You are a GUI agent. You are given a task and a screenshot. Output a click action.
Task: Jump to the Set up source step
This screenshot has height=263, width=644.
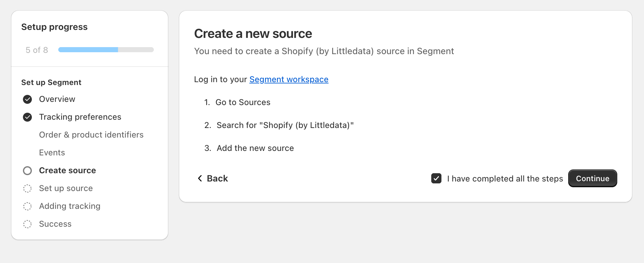click(66, 188)
